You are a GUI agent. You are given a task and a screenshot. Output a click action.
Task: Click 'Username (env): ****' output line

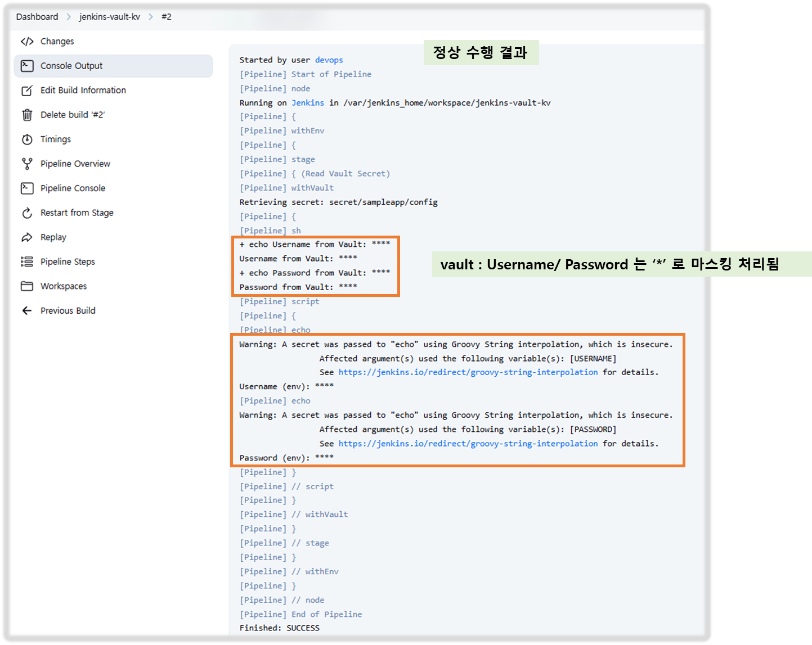point(287,387)
